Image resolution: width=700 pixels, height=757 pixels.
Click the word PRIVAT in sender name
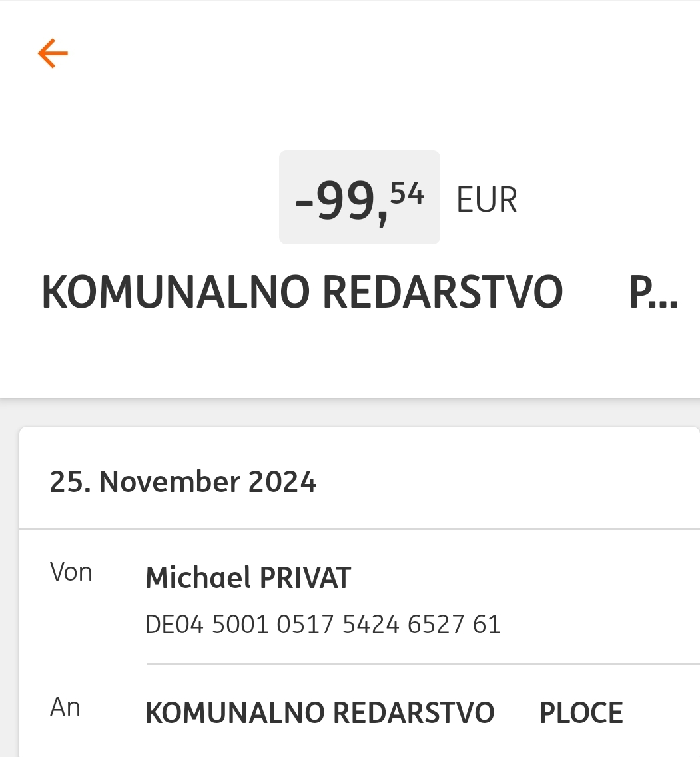click(x=304, y=578)
